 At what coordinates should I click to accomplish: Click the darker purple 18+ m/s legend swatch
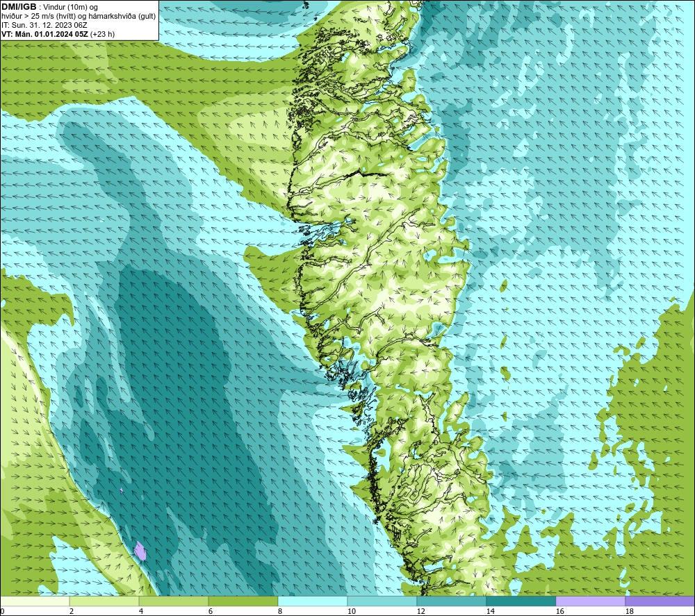tap(660, 601)
